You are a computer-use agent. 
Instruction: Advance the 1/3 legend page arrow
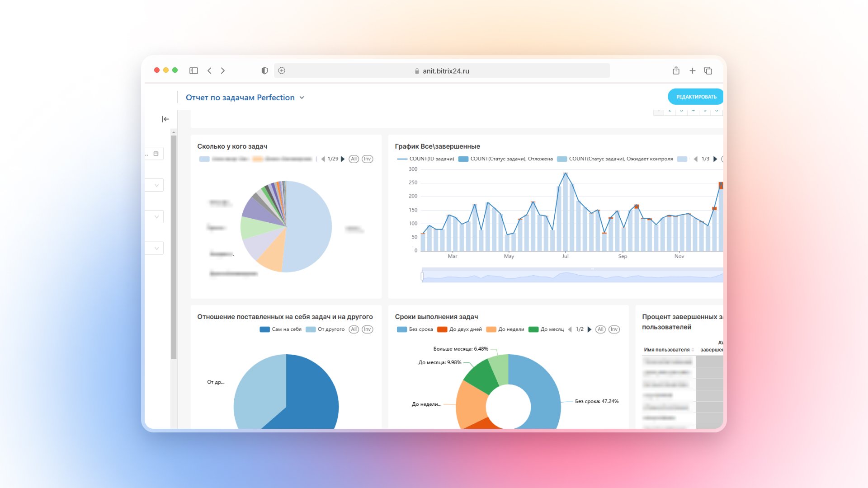(x=715, y=159)
